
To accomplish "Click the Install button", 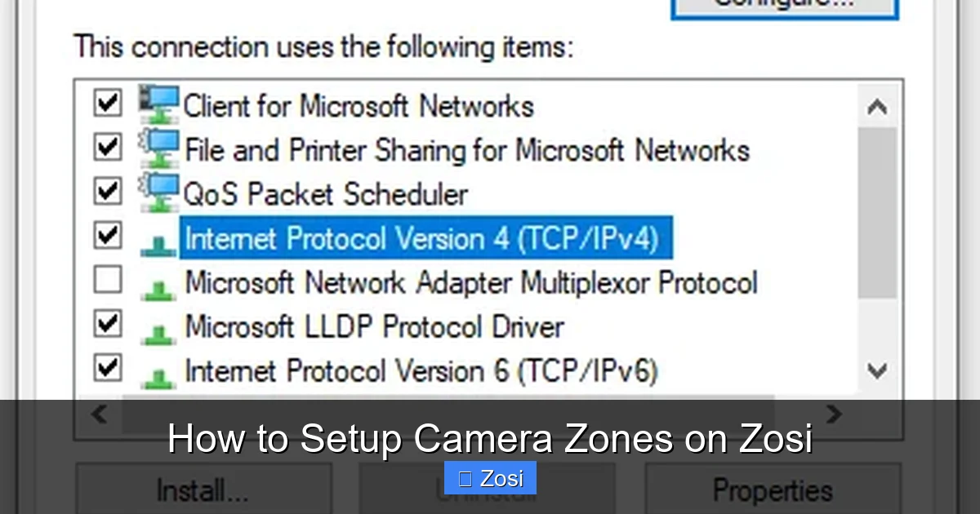I will (x=203, y=491).
